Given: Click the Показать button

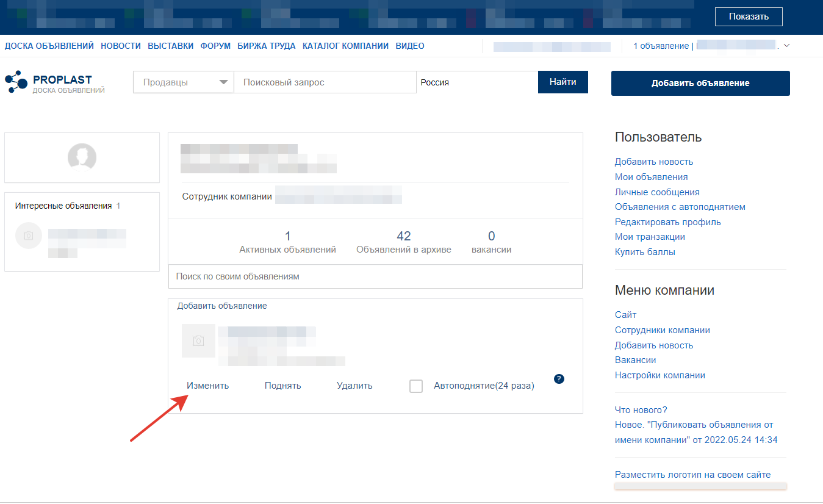Looking at the screenshot, I should point(749,16).
